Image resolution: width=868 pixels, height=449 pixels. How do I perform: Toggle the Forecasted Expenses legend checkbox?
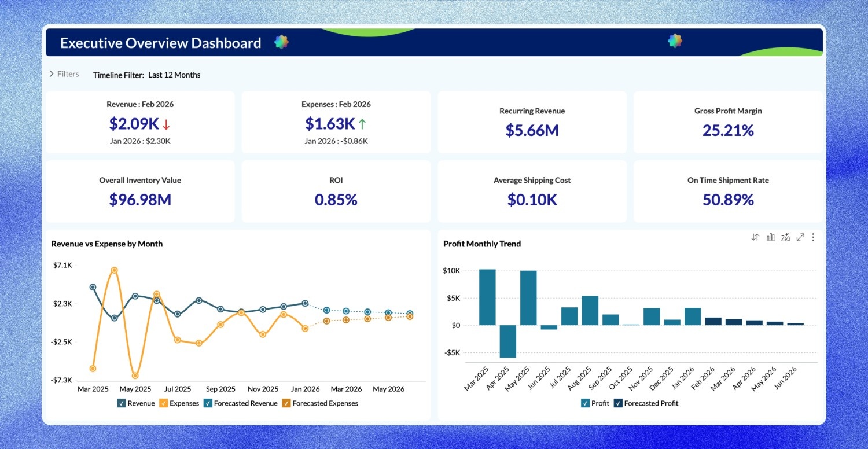pyautogui.click(x=286, y=403)
